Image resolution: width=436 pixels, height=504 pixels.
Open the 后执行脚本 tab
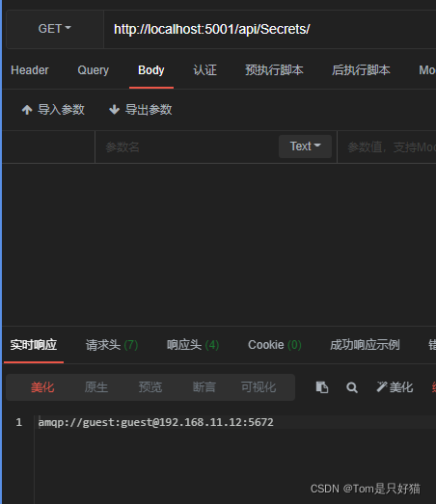click(361, 70)
